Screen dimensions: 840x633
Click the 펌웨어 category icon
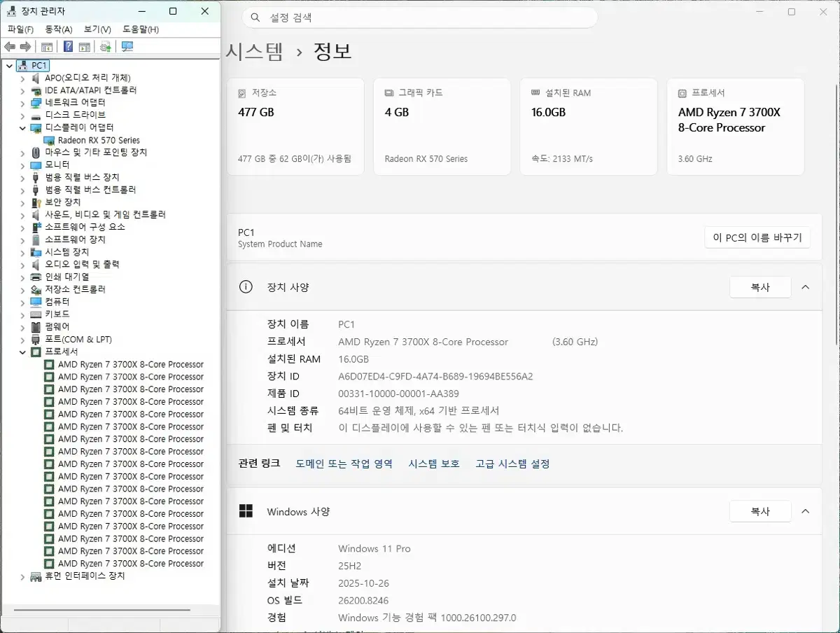(36, 327)
